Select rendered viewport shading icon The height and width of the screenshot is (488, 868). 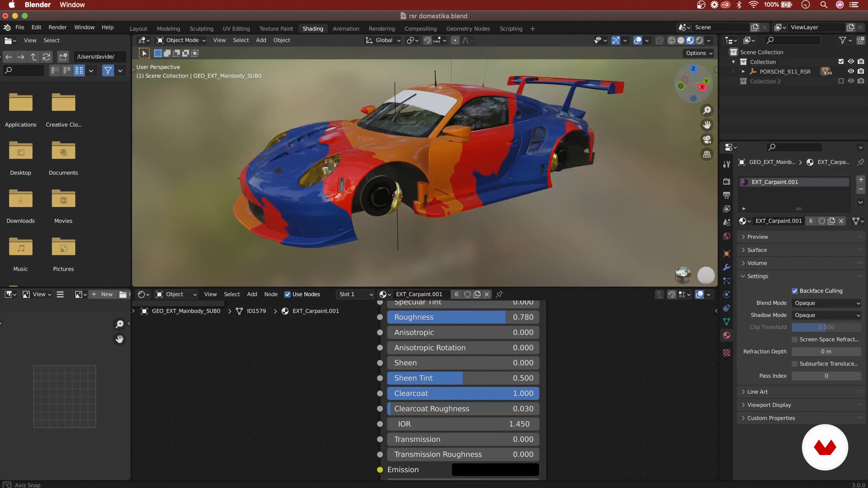pos(700,40)
